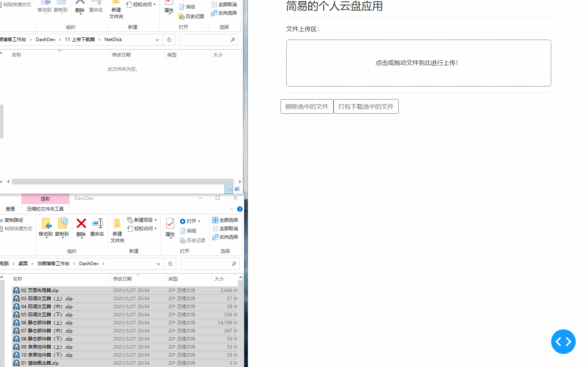
Task: Select file 02 页面布局篇.zip
Action: point(125,291)
